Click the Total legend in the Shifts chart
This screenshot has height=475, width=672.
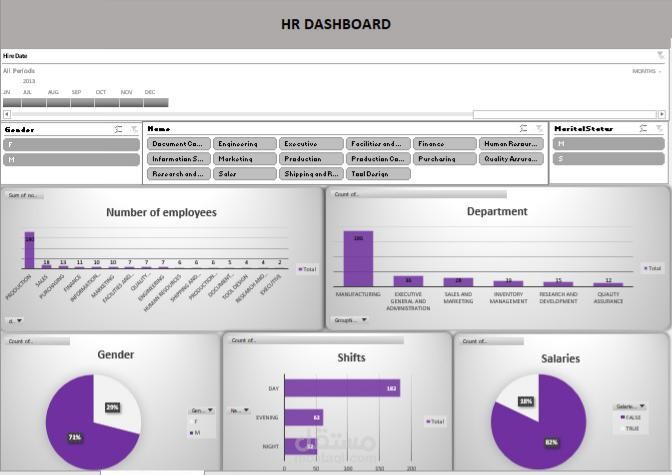coord(435,421)
